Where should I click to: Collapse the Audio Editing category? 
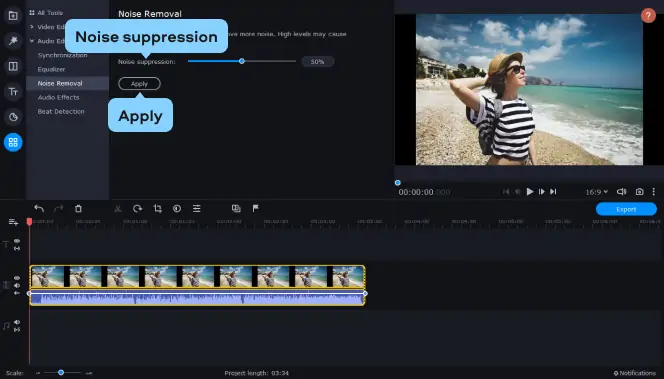32,41
